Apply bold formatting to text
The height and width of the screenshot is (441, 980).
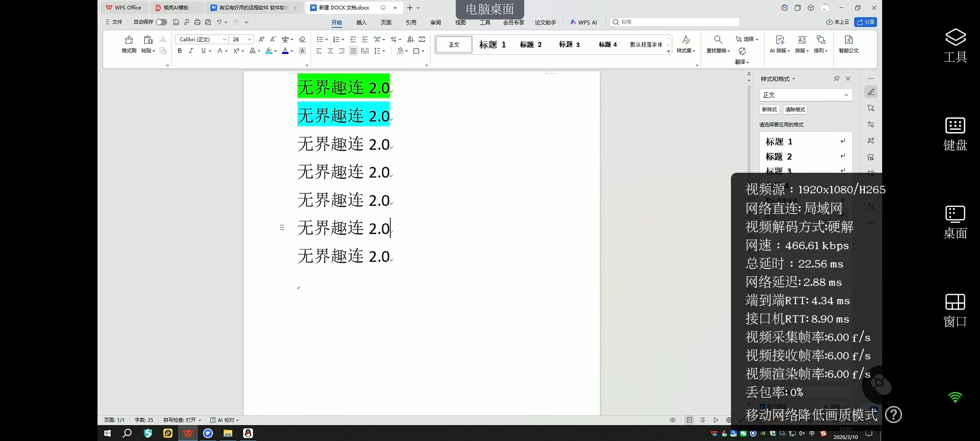click(x=180, y=51)
